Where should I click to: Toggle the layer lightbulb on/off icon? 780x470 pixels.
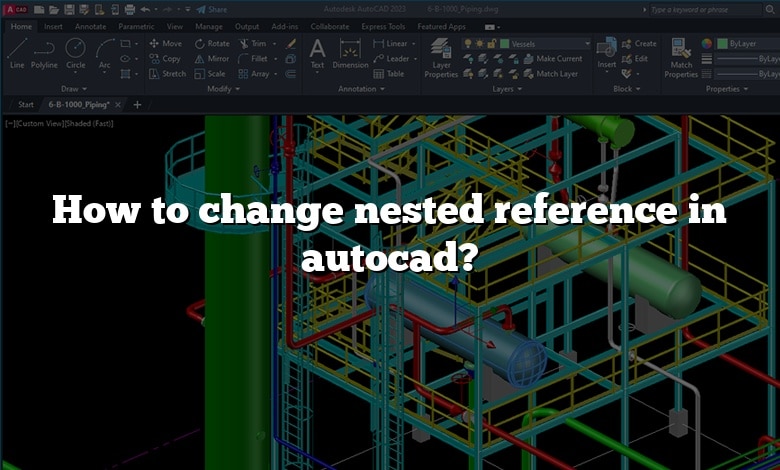click(x=468, y=44)
